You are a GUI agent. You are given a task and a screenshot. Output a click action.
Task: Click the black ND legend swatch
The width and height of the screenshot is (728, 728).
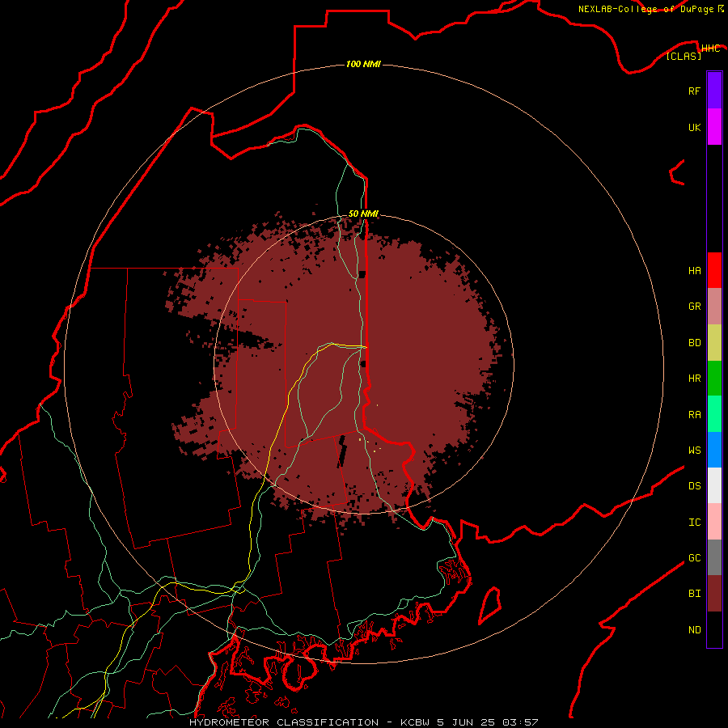[x=714, y=629]
